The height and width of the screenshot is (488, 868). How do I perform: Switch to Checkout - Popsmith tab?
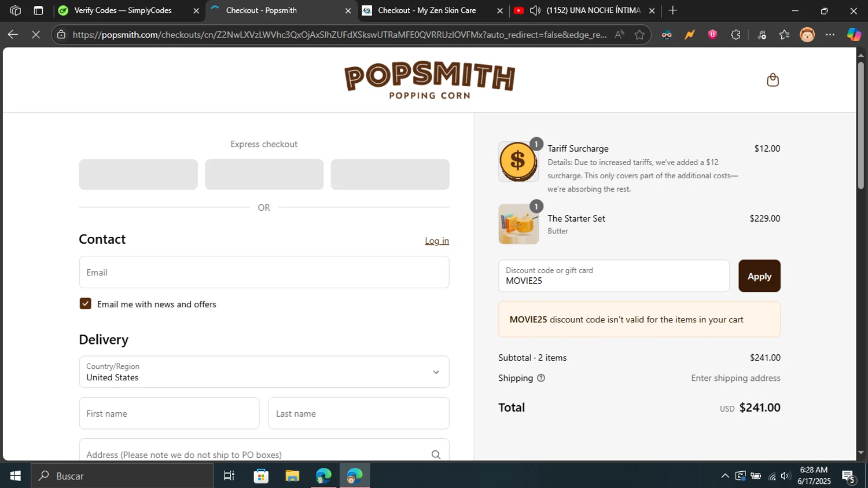[x=282, y=10]
